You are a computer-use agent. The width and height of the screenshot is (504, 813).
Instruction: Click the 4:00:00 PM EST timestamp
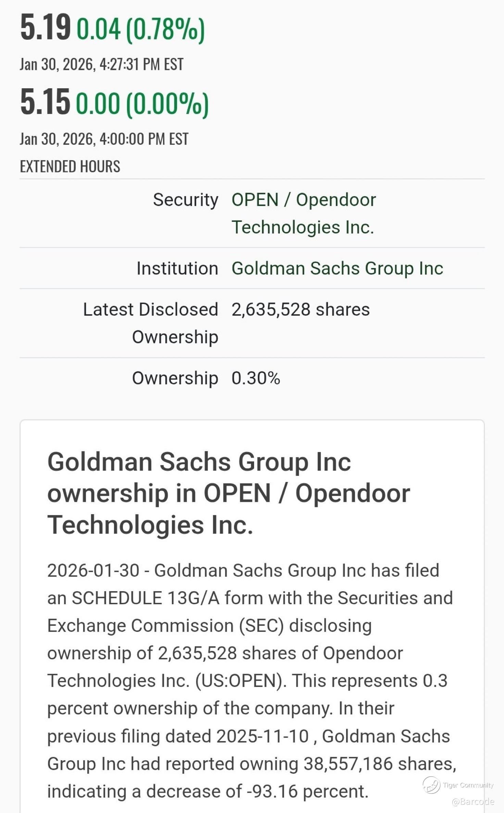104,139
